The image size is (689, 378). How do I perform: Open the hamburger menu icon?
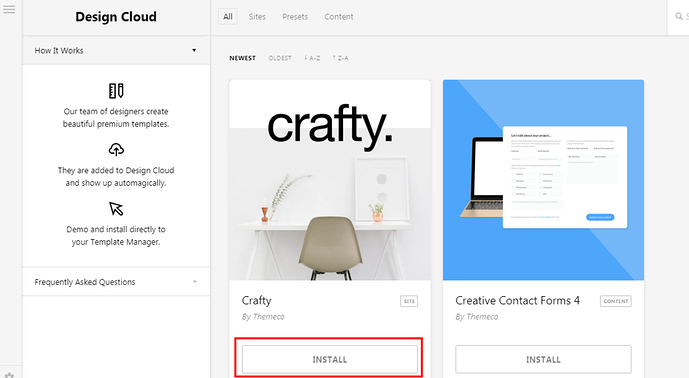(x=9, y=9)
